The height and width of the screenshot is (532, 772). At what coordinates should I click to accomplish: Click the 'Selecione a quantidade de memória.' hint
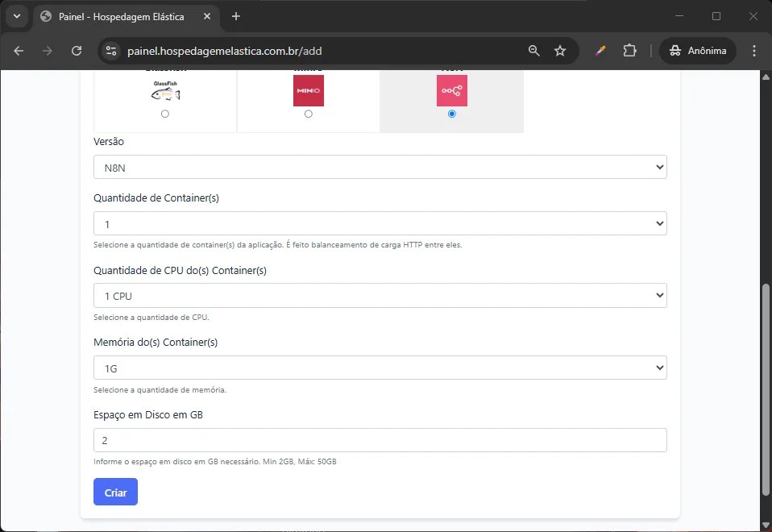(x=160, y=389)
